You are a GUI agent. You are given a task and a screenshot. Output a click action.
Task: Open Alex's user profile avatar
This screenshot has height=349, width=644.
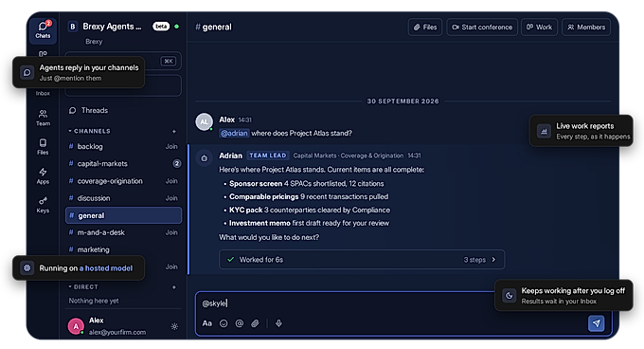[76, 326]
